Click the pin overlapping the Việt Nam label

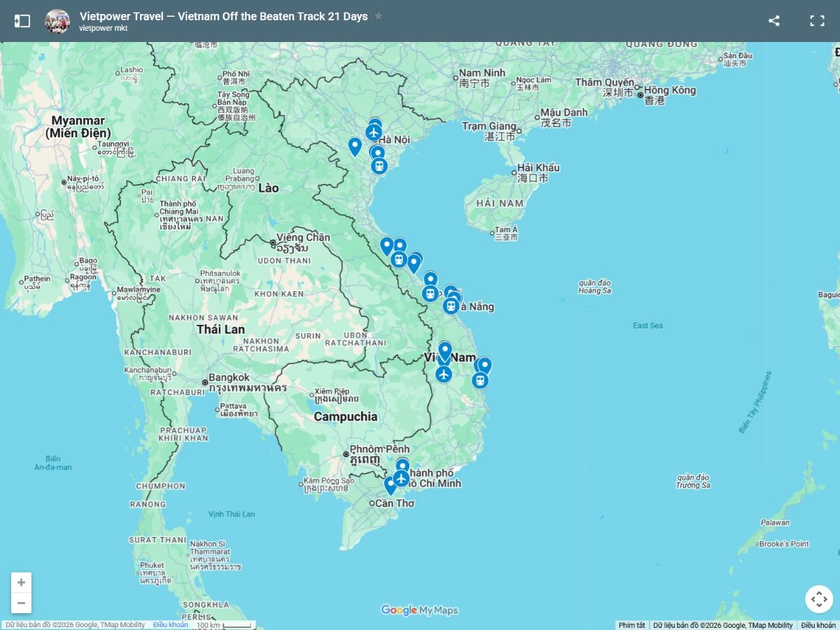point(445,351)
